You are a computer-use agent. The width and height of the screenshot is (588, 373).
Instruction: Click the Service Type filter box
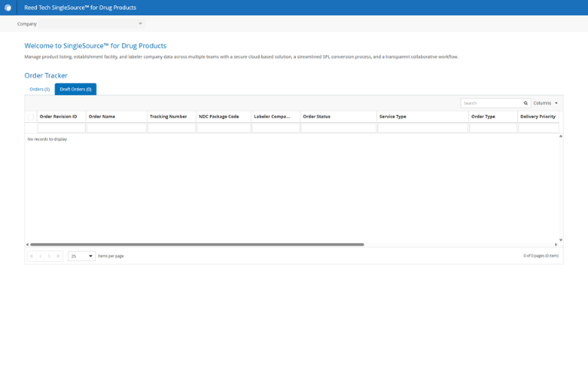(x=422, y=128)
